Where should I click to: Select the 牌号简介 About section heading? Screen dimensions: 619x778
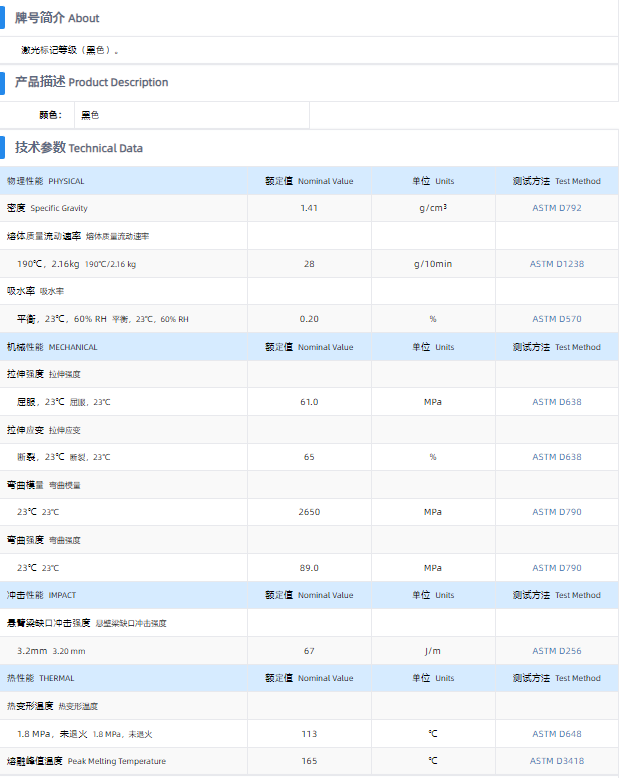pyautogui.click(x=57, y=18)
